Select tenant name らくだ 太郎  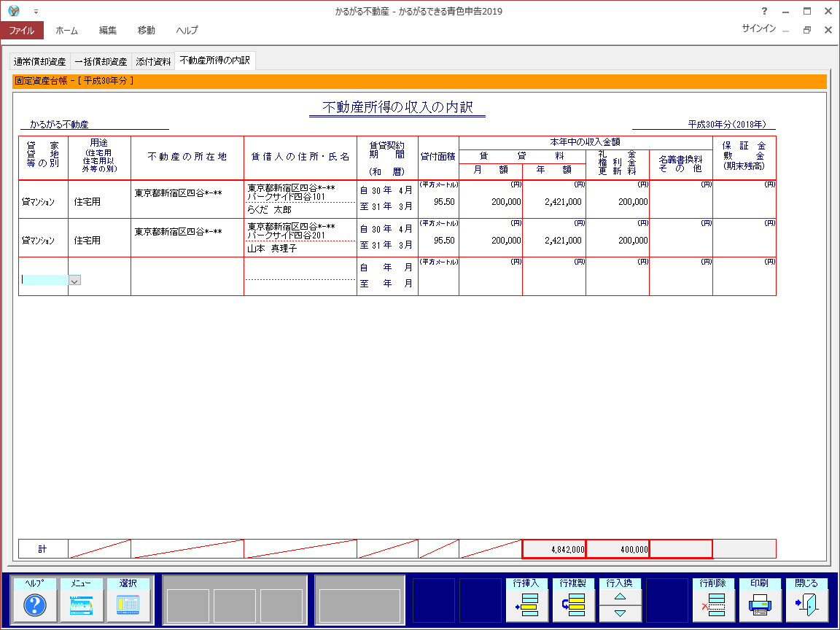point(270,210)
